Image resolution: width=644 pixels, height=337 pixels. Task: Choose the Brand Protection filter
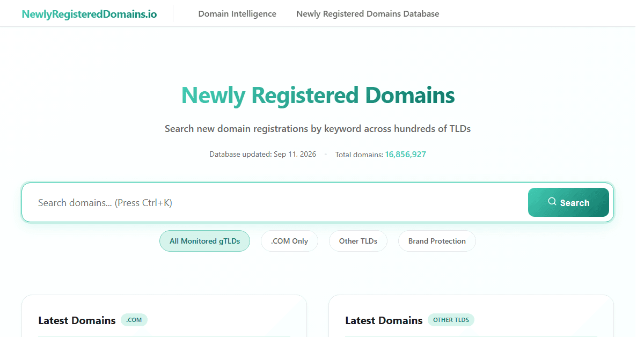coord(437,241)
